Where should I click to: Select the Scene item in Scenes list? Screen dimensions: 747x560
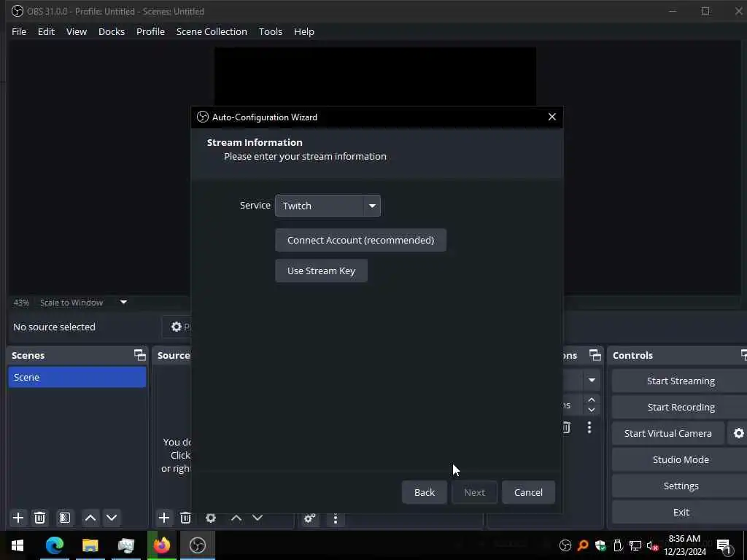point(77,377)
